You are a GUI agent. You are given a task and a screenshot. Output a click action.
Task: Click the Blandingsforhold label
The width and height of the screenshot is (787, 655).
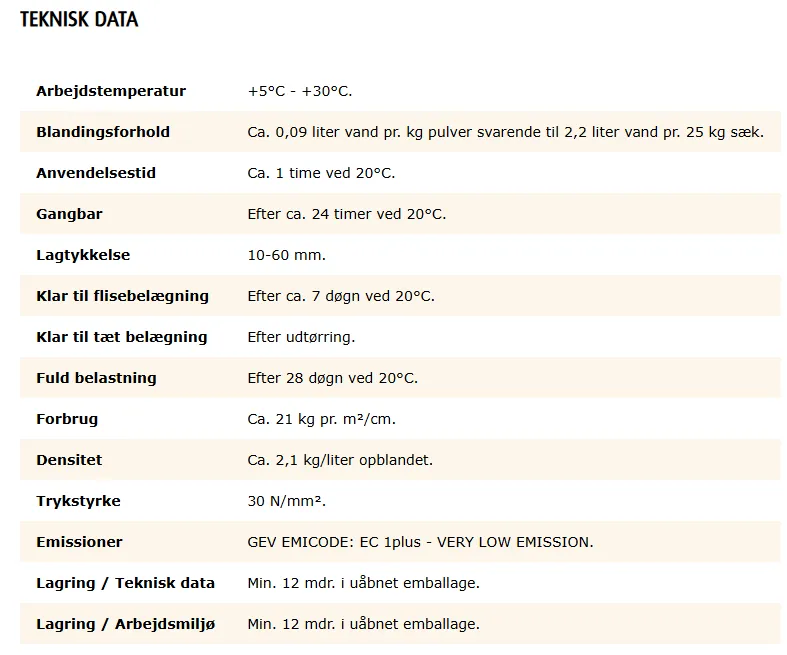[x=103, y=132]
